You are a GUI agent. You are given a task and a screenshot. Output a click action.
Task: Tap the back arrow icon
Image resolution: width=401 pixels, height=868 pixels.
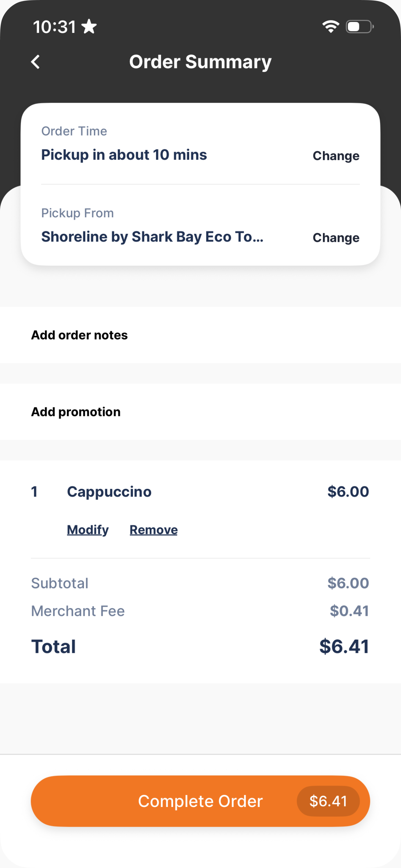tap(36, 62)
